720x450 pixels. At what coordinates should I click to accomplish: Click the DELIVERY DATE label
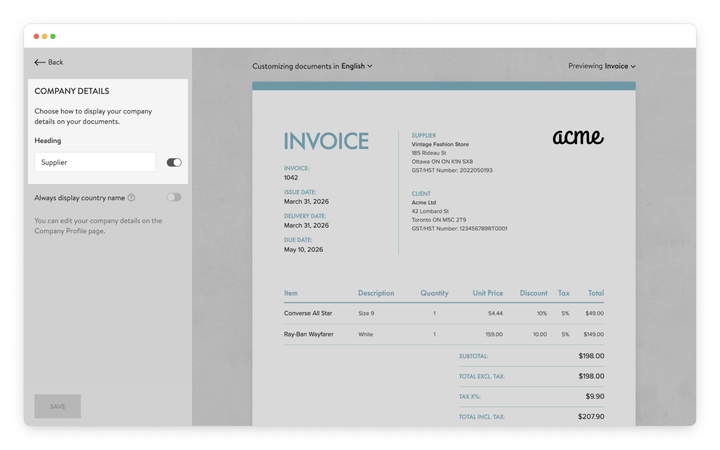pos(305,216)
